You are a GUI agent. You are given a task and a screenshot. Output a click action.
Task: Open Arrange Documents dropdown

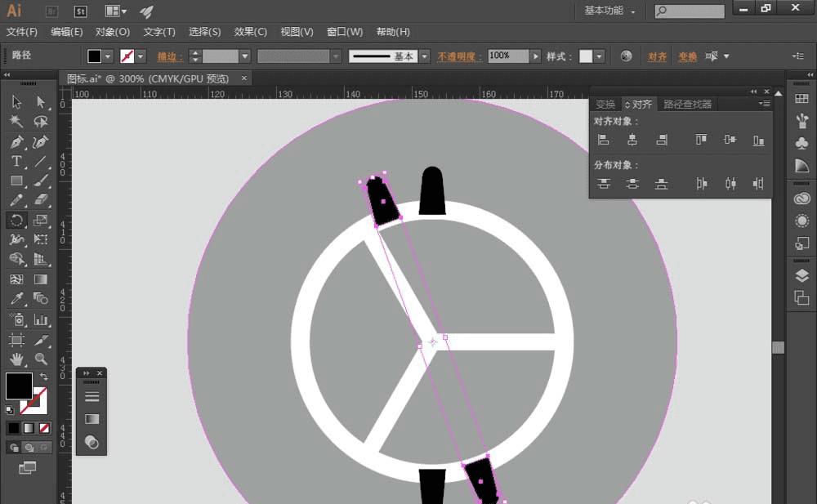[116, 11]
